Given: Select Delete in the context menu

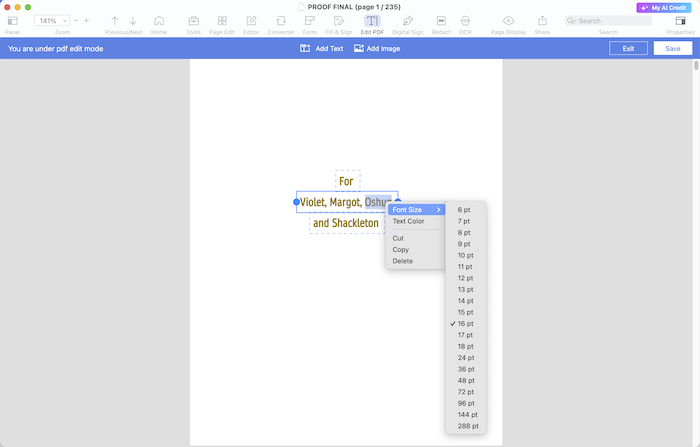Looking at the screenshot, I should point(402,261).
